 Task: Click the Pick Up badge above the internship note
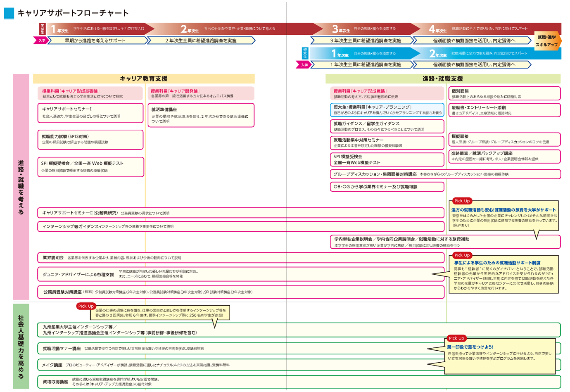pyautogui.click(x=86, y=306)
